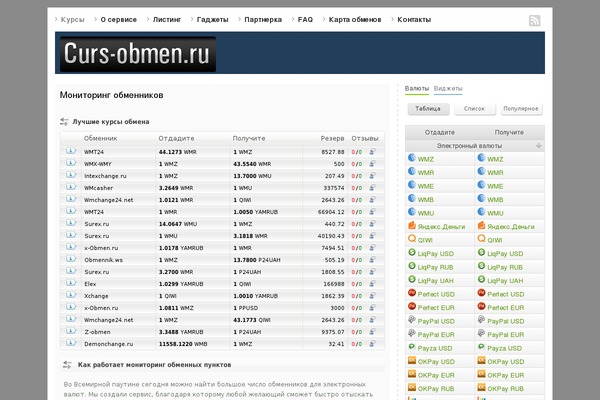The height and width of the screenshot is (400, 600).
Task: Select WMB in the Отдадите column
Action: [x=426, y=200]
